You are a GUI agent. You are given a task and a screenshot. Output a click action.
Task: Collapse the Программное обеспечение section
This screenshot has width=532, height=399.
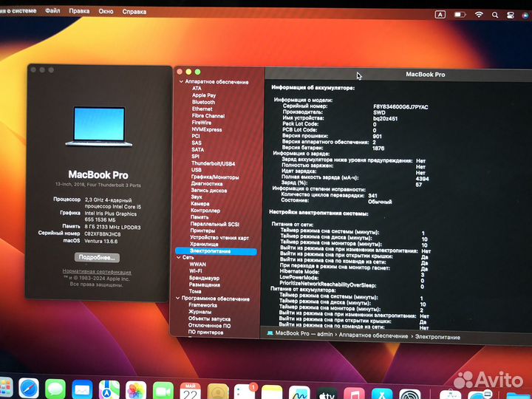[x=178, y=299]
